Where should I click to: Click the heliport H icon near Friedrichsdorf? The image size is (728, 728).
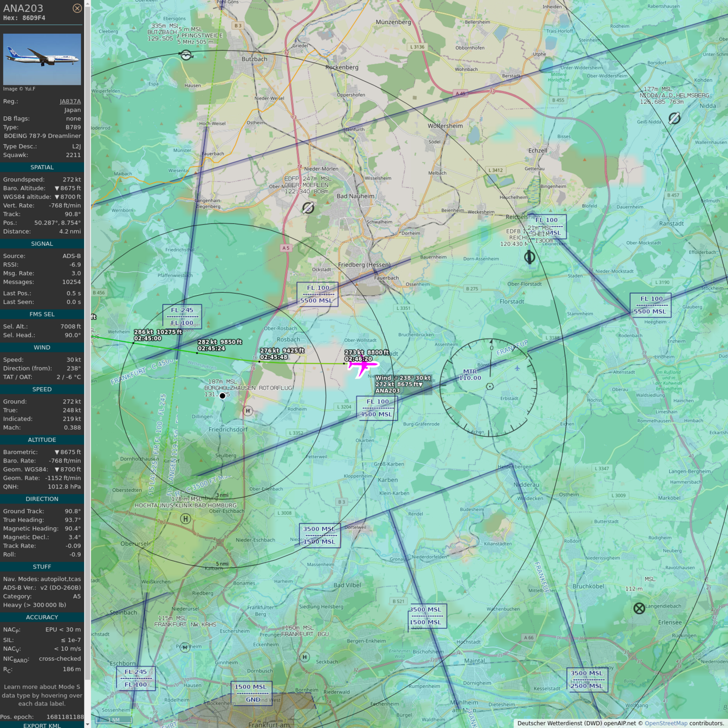click(248, 411)
